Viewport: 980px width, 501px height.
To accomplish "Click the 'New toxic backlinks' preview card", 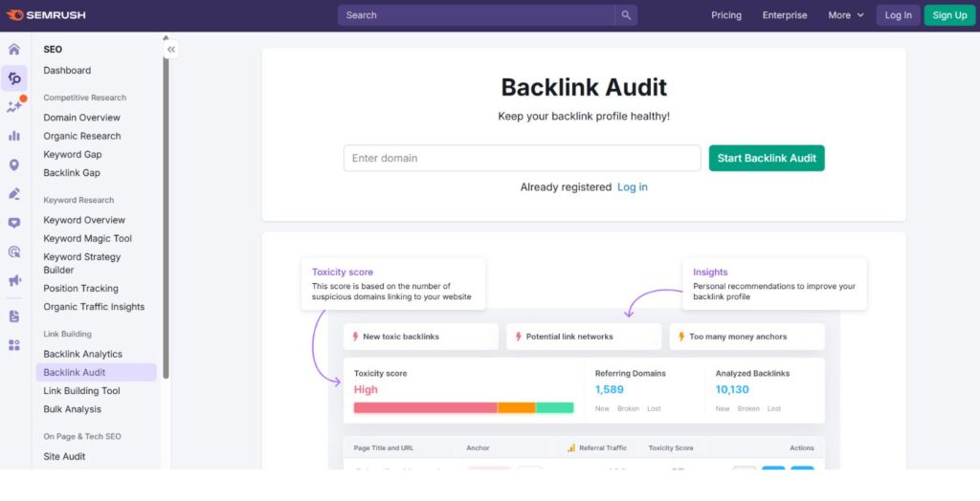I will point(421,337).
